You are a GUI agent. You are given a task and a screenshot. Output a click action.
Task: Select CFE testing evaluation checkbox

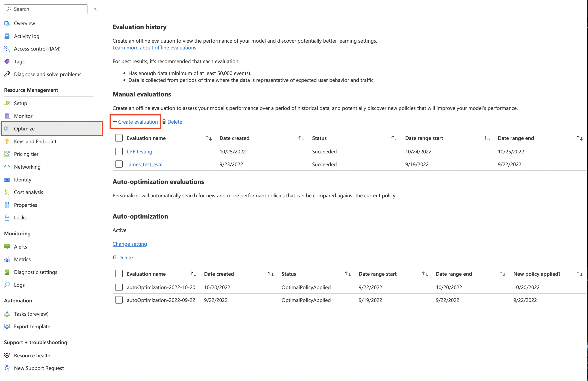(x=119, y=151)
